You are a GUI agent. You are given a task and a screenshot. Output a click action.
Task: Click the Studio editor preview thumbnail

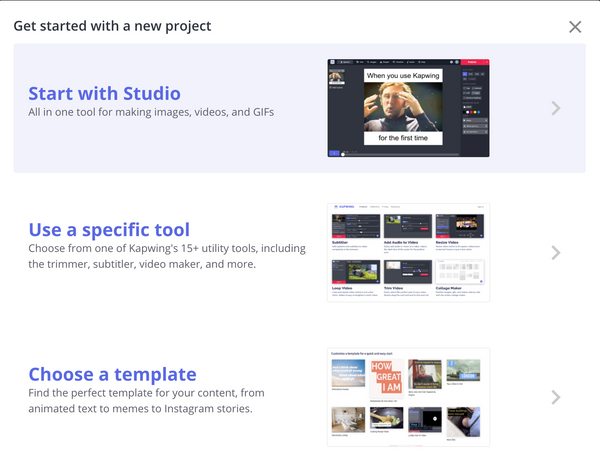(x=408, y=108)
